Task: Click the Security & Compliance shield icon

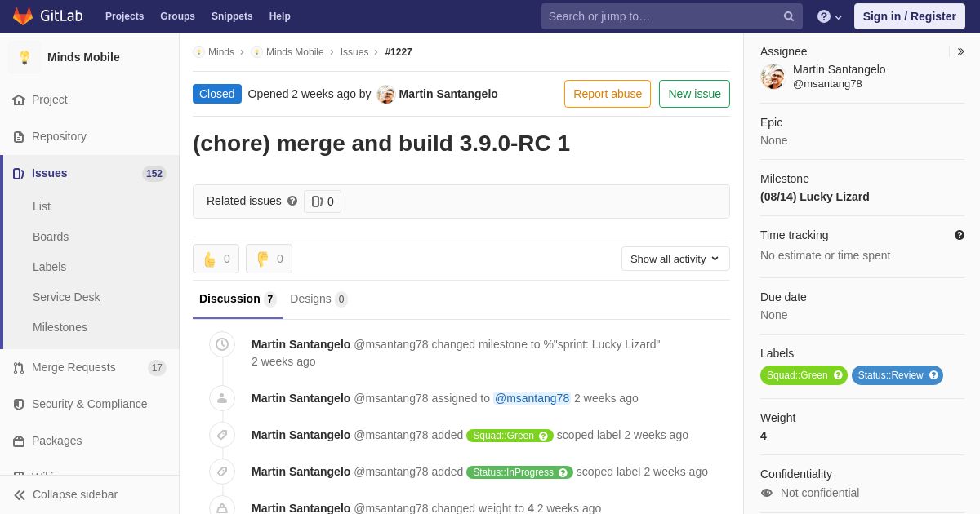Action: point(19,404)
